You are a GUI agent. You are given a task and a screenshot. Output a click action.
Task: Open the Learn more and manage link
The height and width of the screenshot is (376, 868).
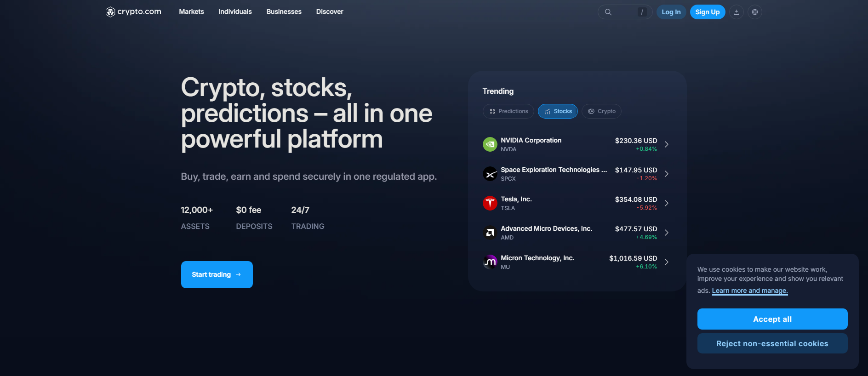pyautogui.click(x=750, y=291)
